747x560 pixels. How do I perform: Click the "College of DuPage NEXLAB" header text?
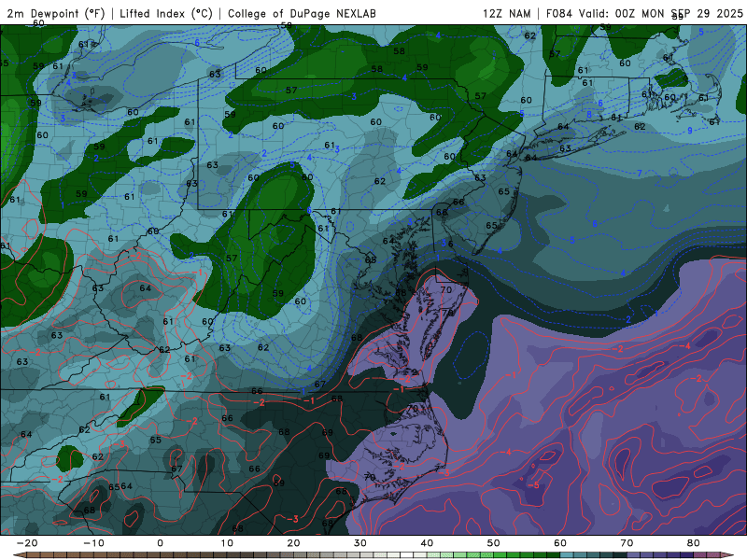pyautogui.click(x=302, y=13)
